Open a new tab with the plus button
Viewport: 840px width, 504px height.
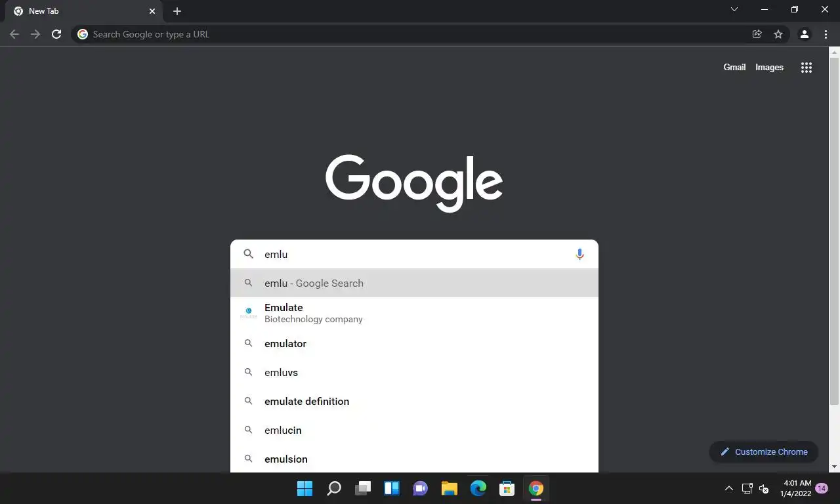pyautogui.click(x=177, y=11)
